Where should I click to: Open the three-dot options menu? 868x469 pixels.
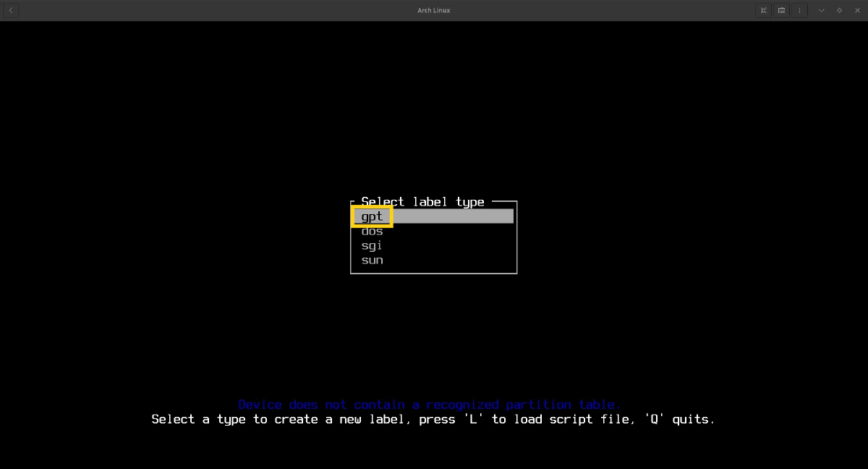coord(799,10)
